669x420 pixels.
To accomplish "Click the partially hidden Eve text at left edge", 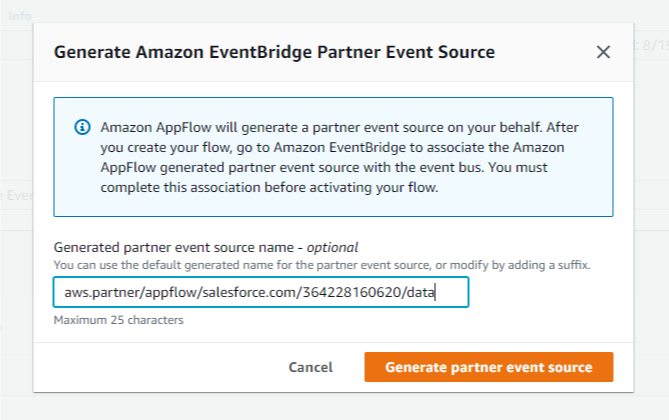I will [14, 197].
